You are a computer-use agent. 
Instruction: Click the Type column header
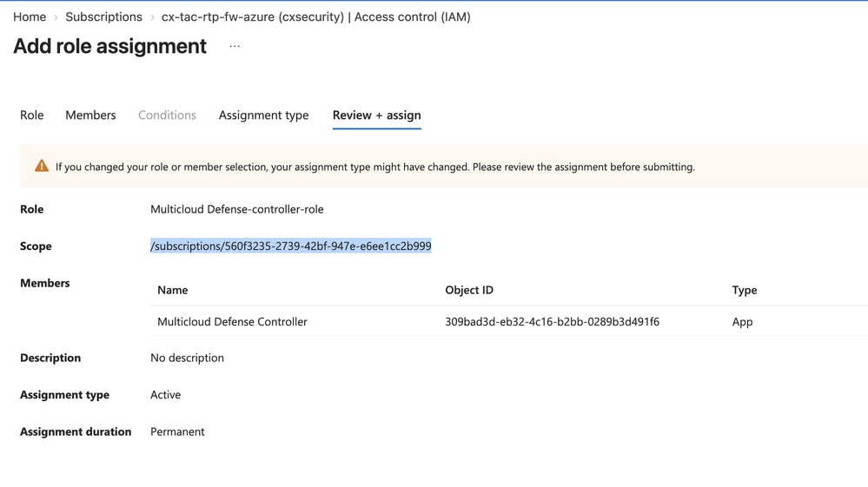click(x=745, y=290)
